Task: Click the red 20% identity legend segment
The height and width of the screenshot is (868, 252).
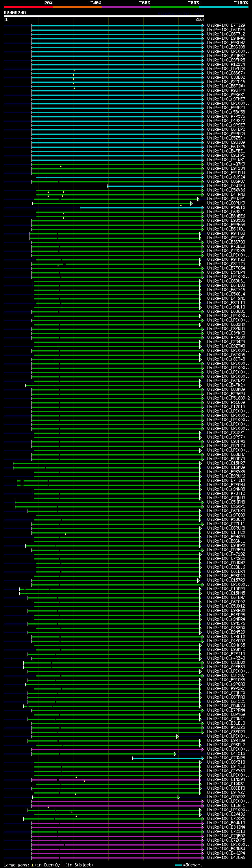Action: pos(28,7)
